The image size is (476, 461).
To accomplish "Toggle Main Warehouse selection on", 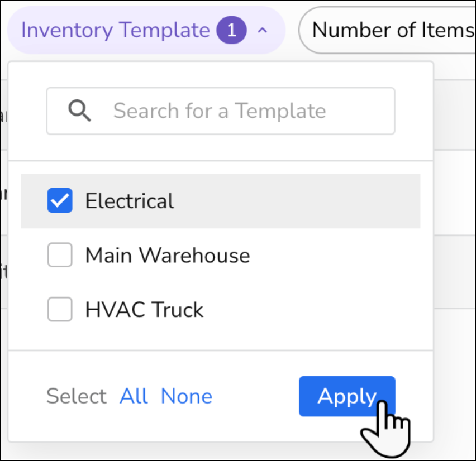I will click(x=60, y=255).
